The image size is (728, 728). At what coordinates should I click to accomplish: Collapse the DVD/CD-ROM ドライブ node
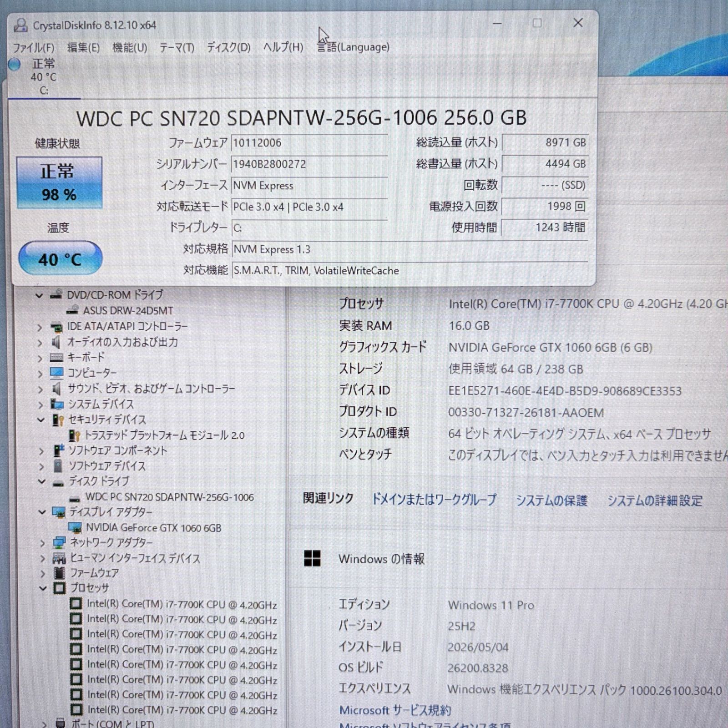point(40,296)
